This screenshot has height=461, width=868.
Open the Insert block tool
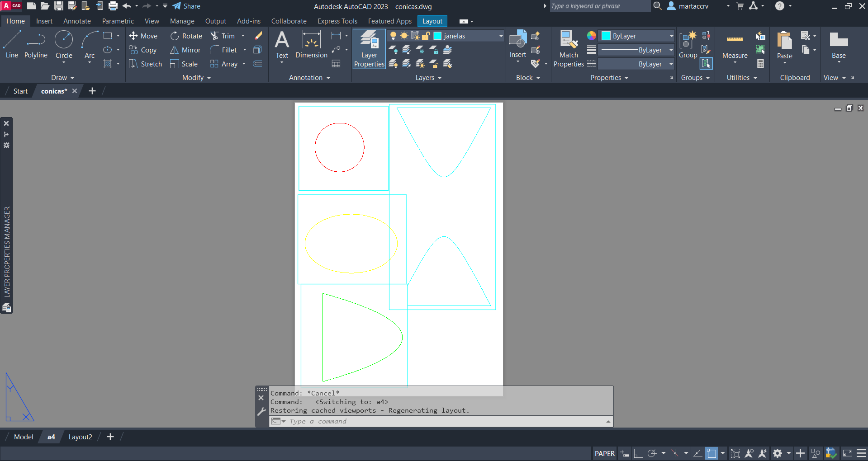coord(517,44)
